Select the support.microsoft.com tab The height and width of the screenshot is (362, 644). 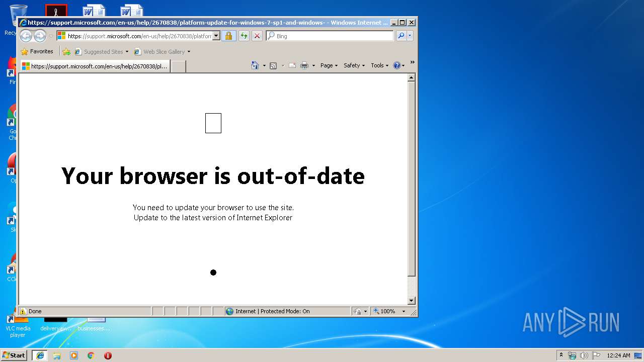pos(95,66)
